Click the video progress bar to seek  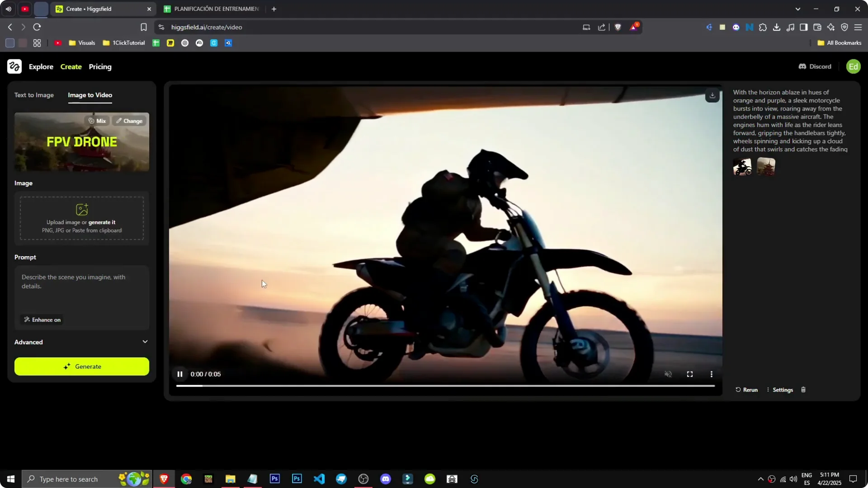pos(445,385)
